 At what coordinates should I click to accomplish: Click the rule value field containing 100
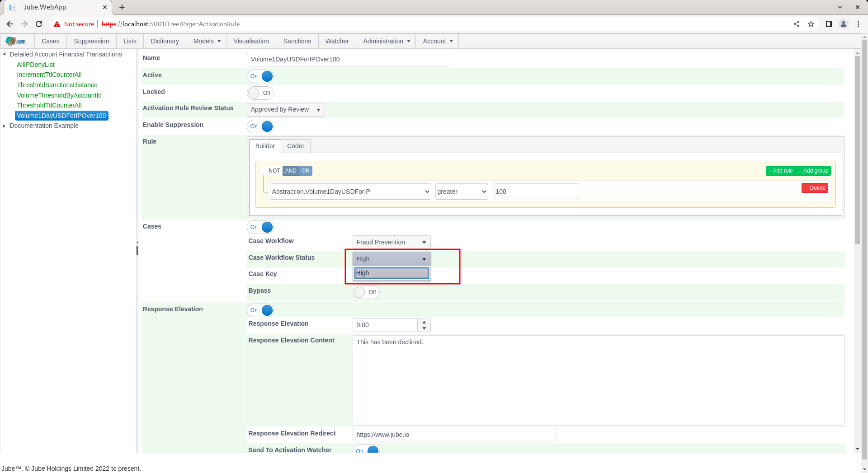536,192
